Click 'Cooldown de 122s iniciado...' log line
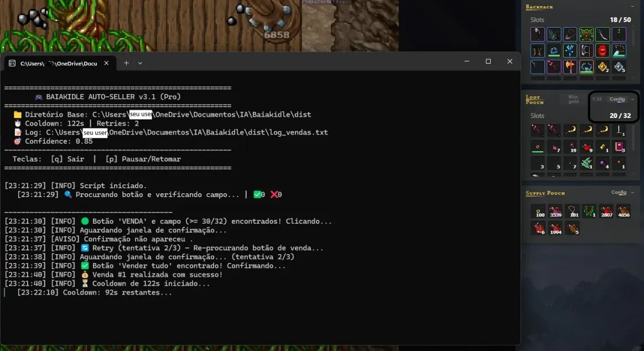Image resolution: width=644 pixels, height=351 pixels. 107,283
